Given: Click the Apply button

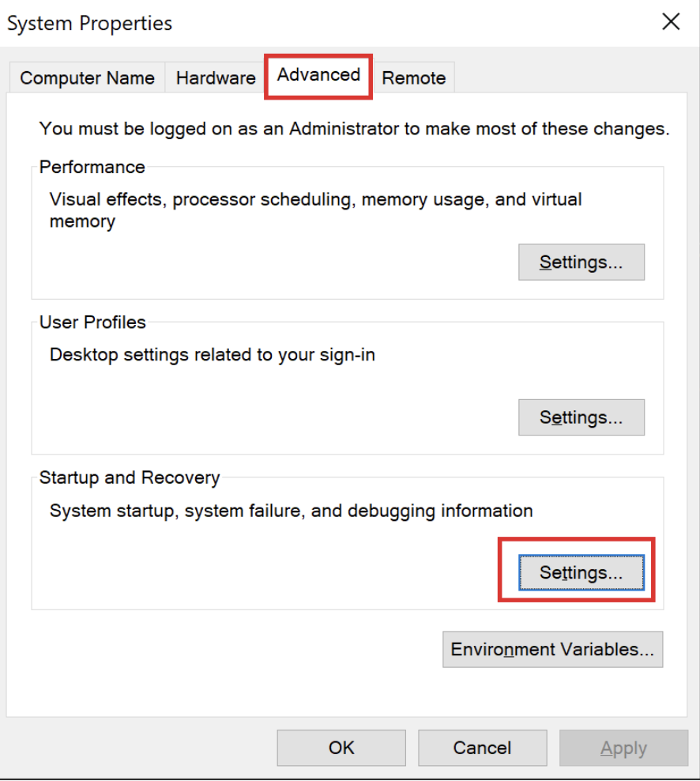Looking at the screenshot, I should coord(623,748).
